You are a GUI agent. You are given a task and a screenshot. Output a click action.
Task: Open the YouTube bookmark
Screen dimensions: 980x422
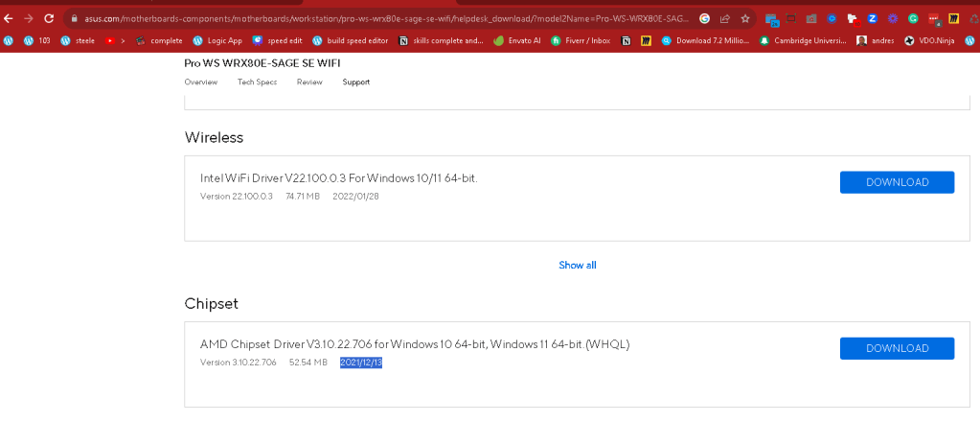pyautogui.click(x=115, y=40)
